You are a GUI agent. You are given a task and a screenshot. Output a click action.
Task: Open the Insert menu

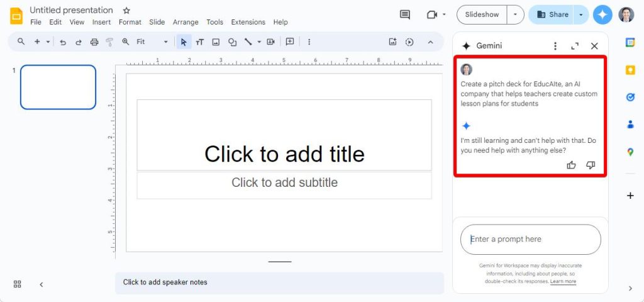[x=101, y=22]
